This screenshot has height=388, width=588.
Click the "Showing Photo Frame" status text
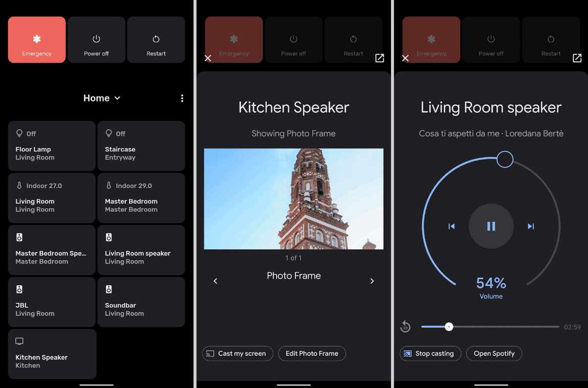[x=294, y=134]
